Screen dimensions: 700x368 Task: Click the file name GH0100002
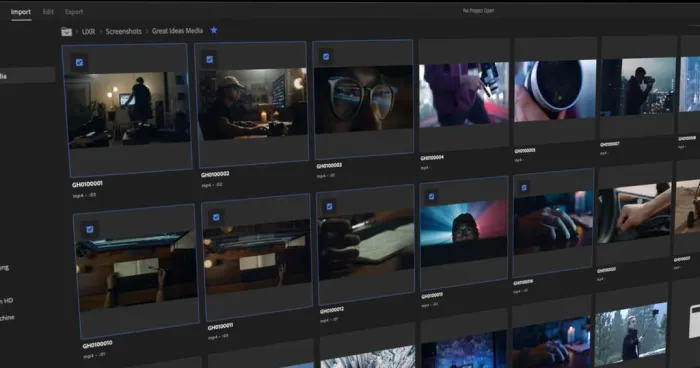[215, 174]
